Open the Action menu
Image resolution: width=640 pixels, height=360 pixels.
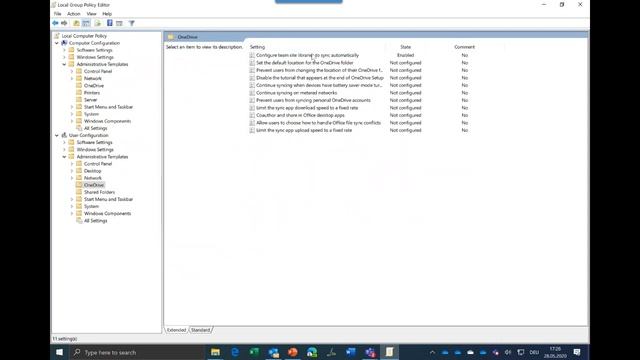[74, 14]
